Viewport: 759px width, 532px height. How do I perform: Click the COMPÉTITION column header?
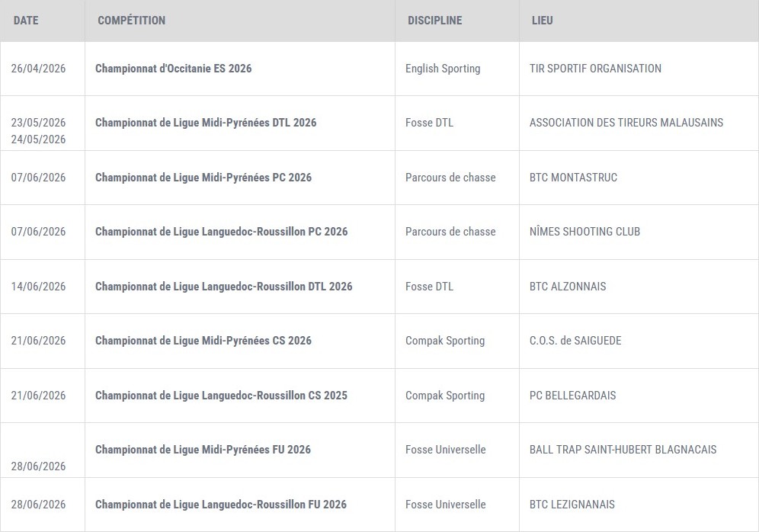point(131,21)
